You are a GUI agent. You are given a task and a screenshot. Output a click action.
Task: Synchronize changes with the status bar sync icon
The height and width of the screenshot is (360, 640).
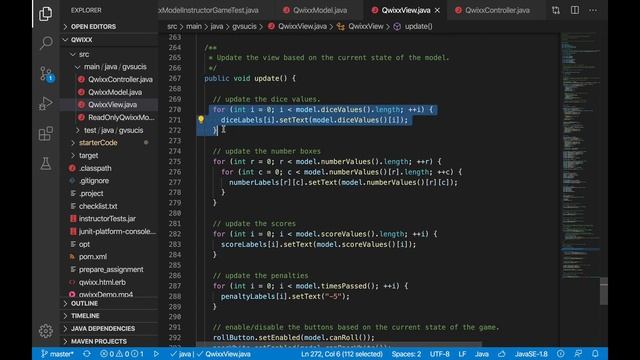87,354
